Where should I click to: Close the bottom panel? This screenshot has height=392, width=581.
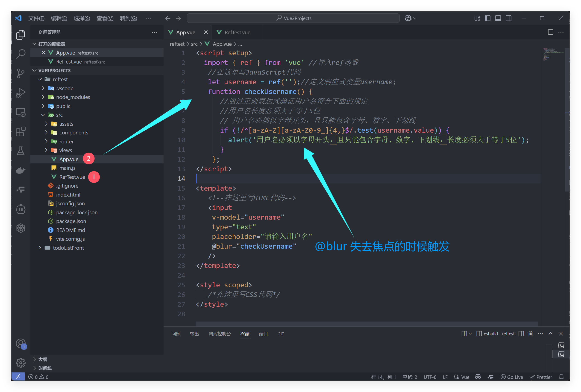561,334
